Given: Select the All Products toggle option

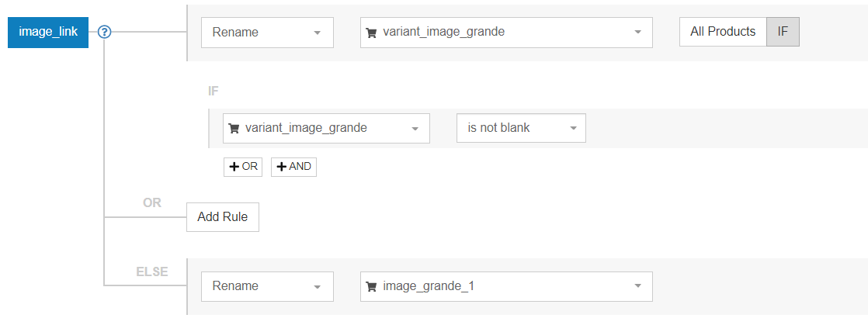Looking at the screenshot, I should (722, 32).
